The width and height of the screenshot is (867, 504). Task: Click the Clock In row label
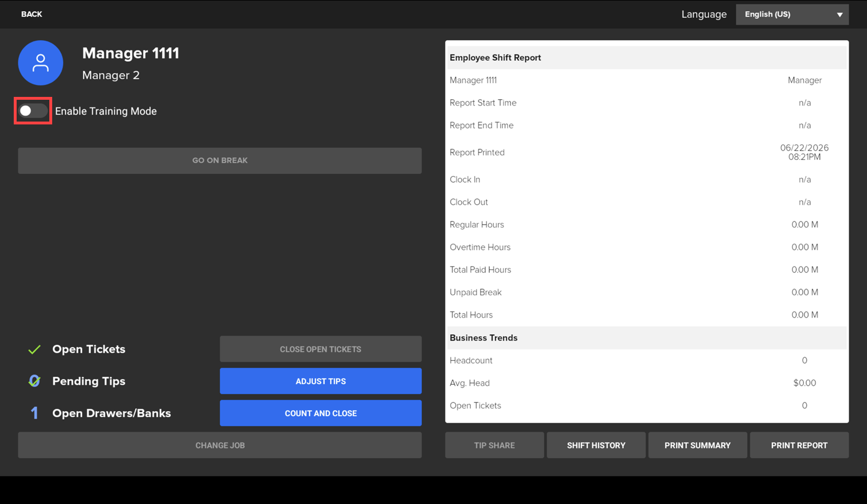[465, 179]
